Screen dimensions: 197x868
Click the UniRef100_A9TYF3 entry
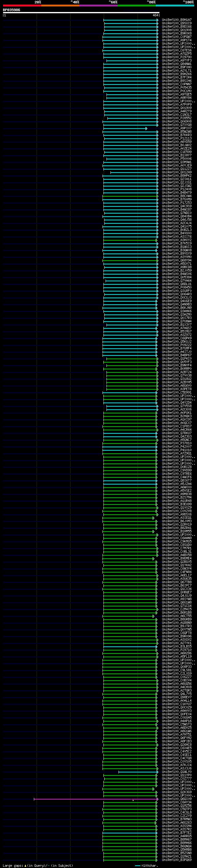click(x=177, y=61)
